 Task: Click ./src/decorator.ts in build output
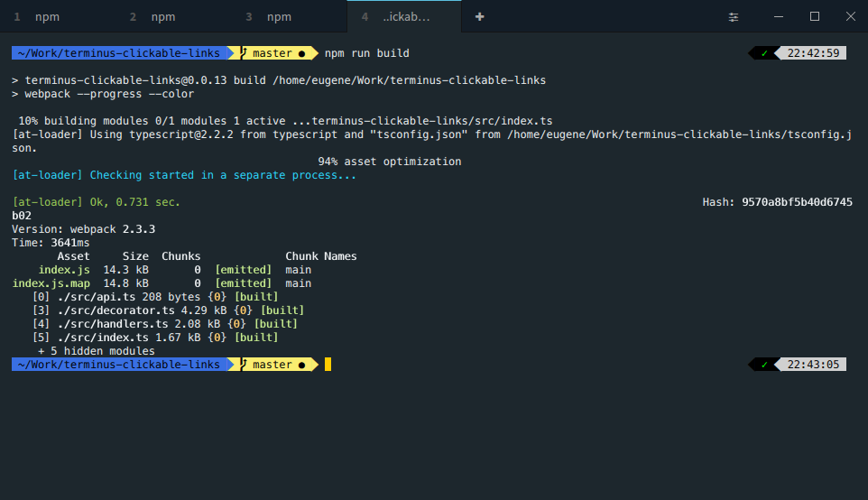click(x=116, y=310)
